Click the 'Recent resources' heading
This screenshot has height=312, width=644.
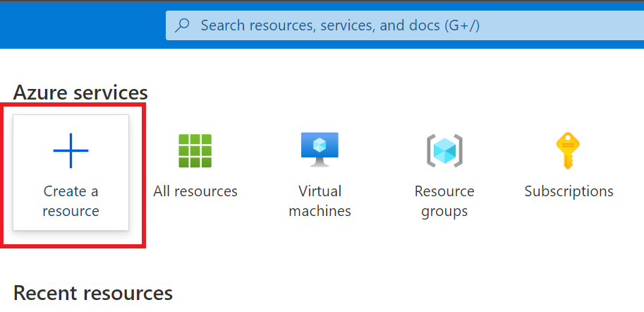click(92, 293)
